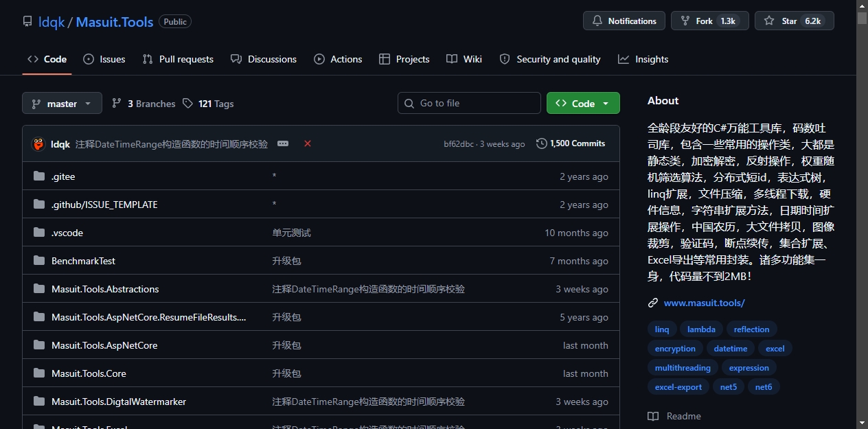
Task: Open Security and quality tab
Action: [550, 59]
